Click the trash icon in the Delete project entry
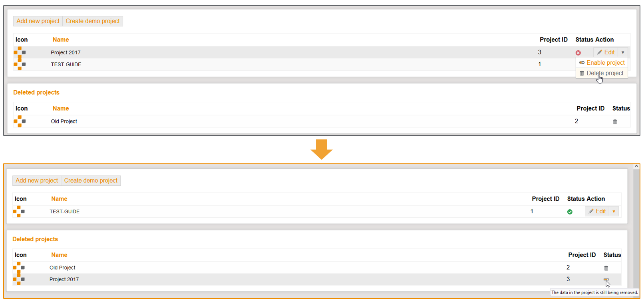 (582, 73)
